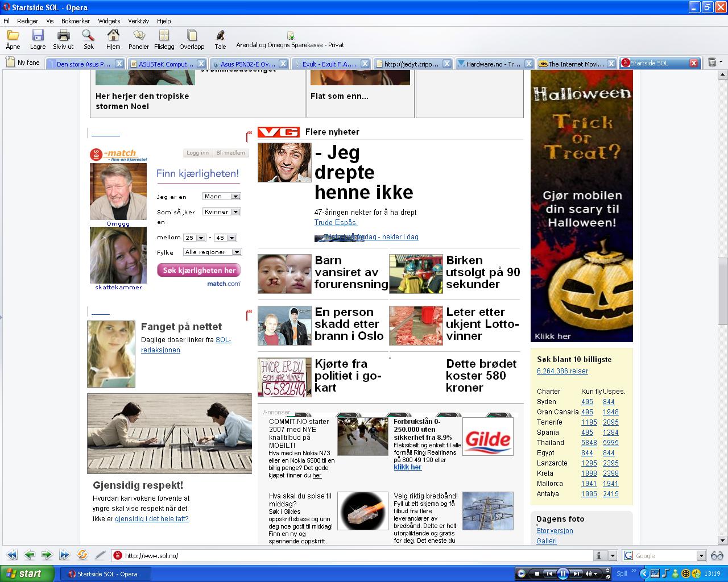Click the 'Logg inn' match button

coord(197,153)
